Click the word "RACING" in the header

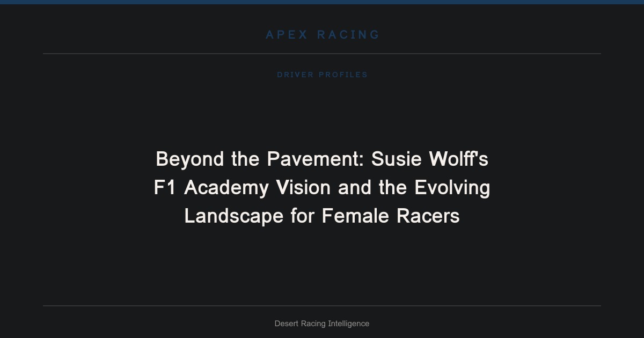[348, 35]
